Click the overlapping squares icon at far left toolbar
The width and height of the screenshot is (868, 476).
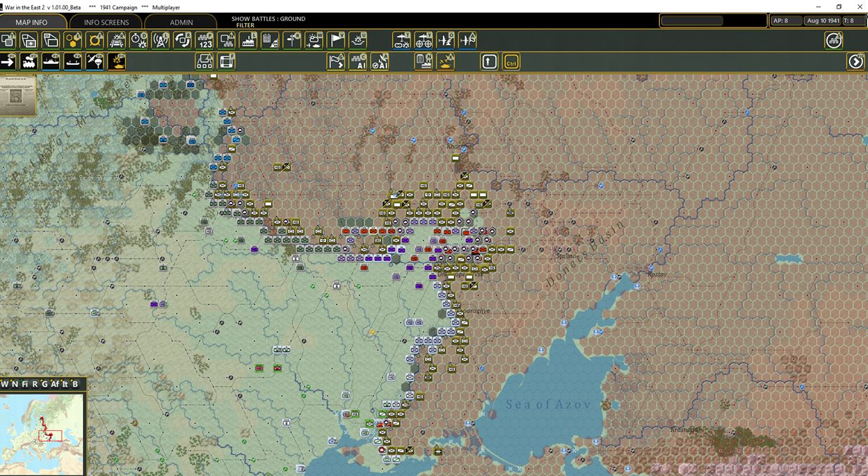[x=8, y=40]
